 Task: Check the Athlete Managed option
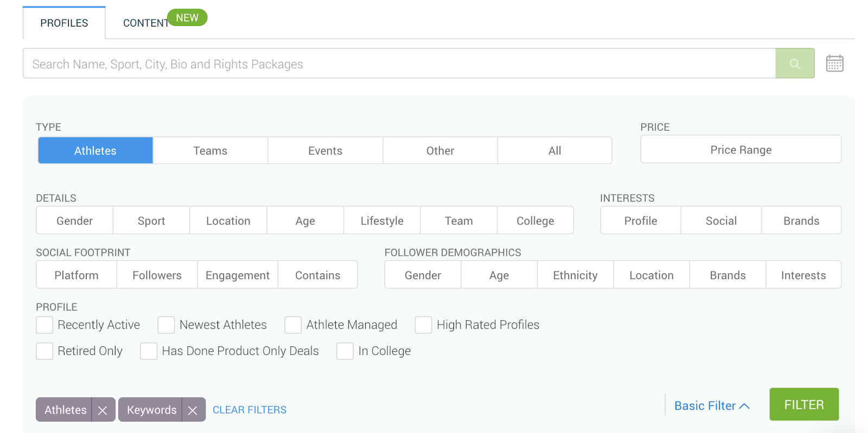coord(293,325)
